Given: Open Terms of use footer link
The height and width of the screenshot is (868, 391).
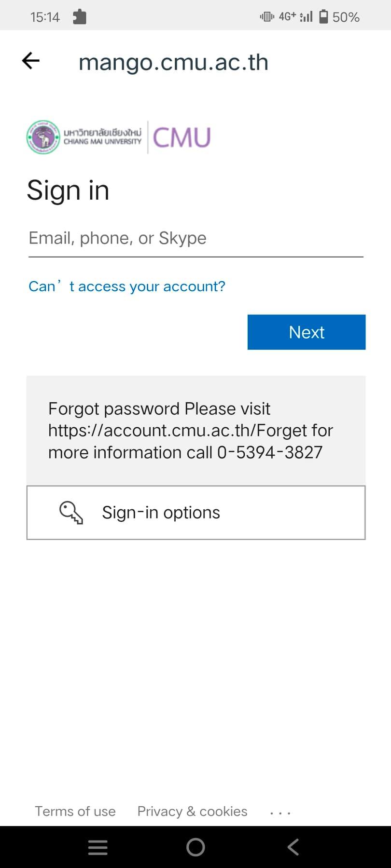Looking at the screenshot, I should click(75, 811).
